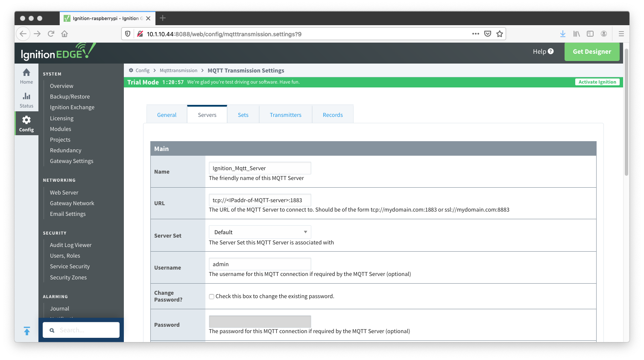Open page actions three-dot menu

pyautogui.click(x=476, y=34)
